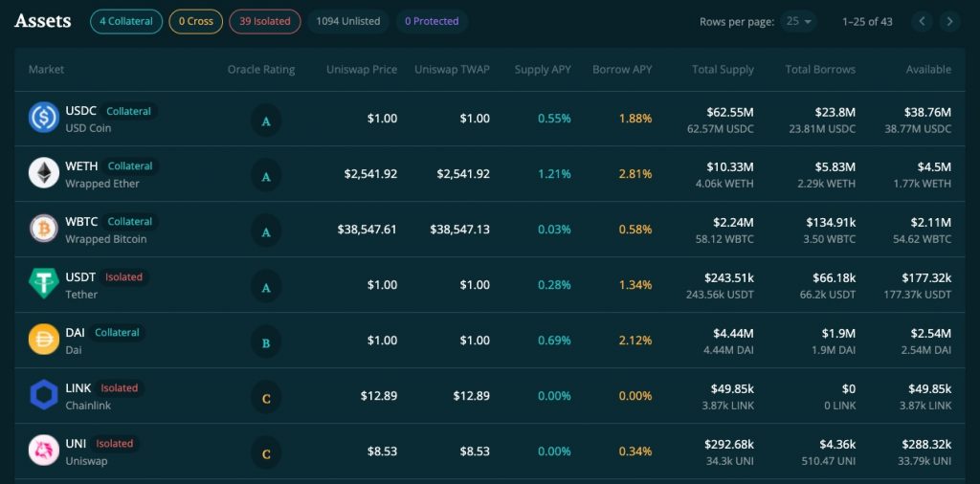The height and width of the screenshot is (484, 980).
Task: Click USDT total supply $243.51k
Action: click(728, 277)
